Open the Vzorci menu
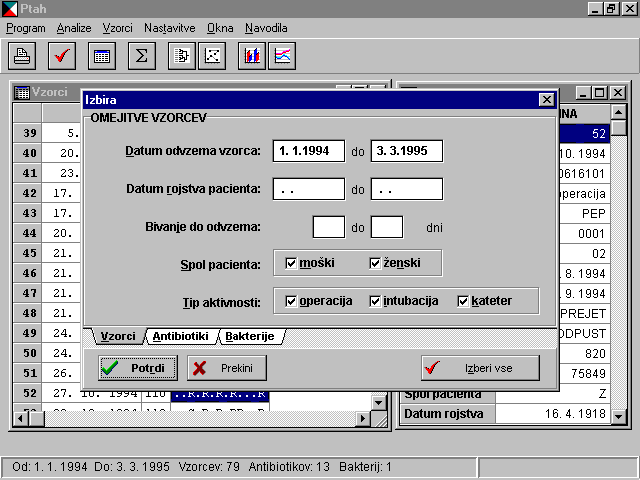This screenshot has height=480, width=640. 118,28
